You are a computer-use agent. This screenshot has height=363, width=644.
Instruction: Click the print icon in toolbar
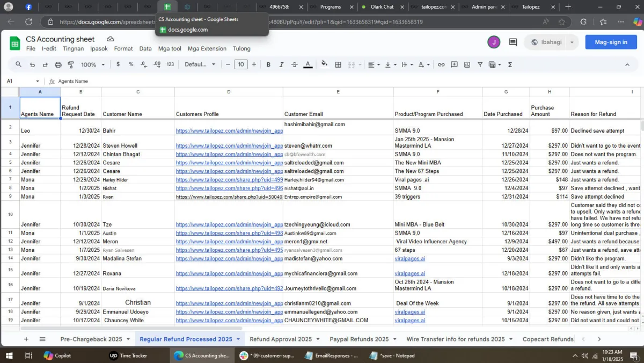(x=58, y=64)
